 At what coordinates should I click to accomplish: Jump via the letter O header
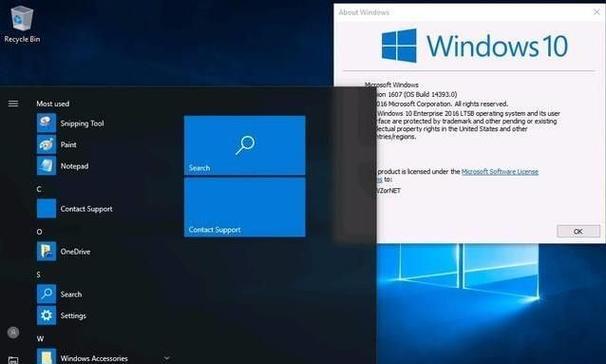point(39,232)
